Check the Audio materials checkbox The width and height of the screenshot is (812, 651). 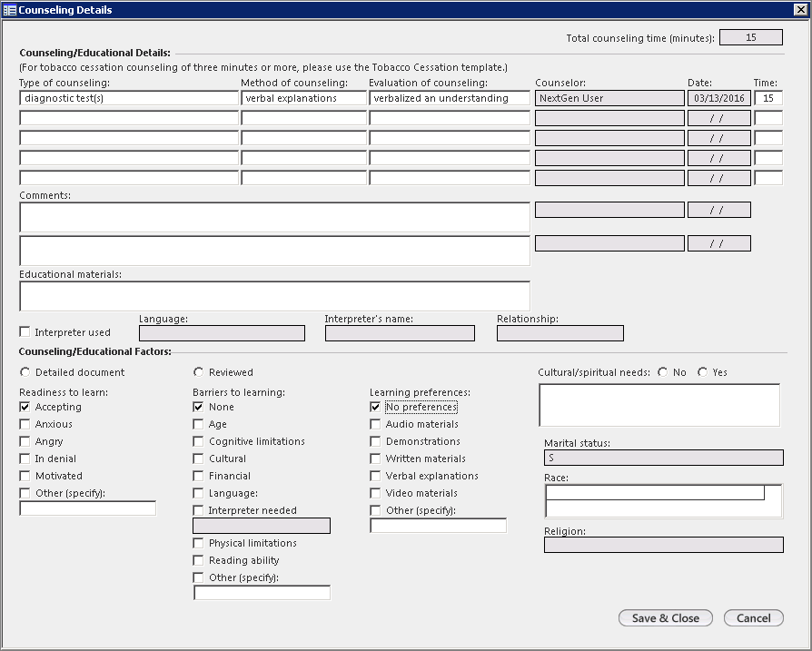pos(375,424)
